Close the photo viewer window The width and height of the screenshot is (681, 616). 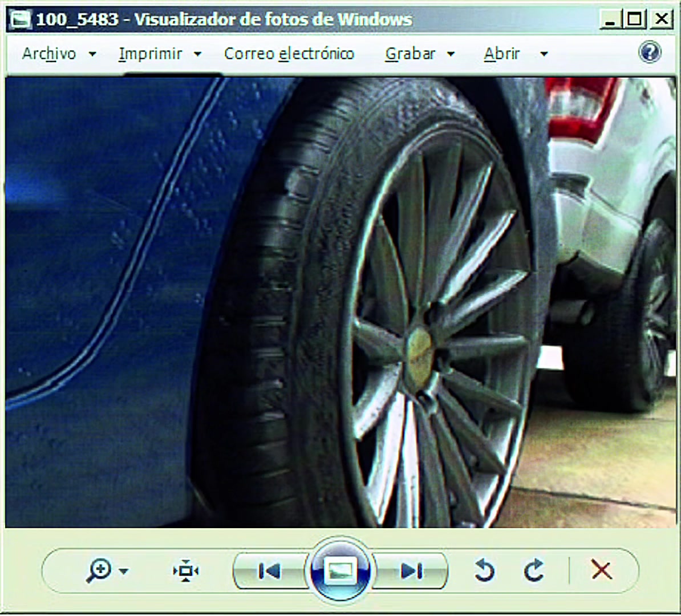click(x=662, y=19)
